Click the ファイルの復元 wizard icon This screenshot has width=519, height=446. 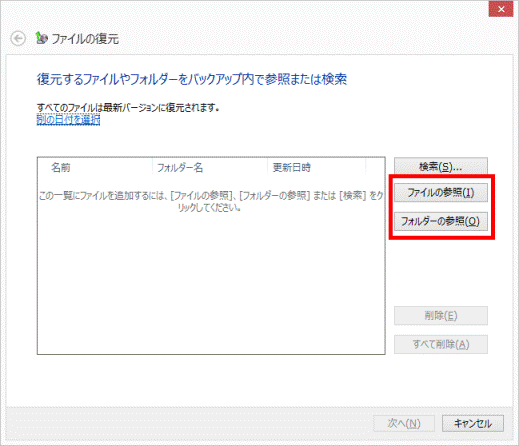[x=42, y=38]
